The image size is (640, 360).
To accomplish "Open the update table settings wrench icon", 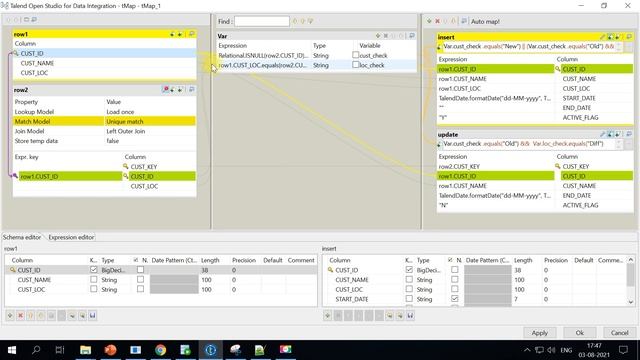I will click(x=602, y=134).
